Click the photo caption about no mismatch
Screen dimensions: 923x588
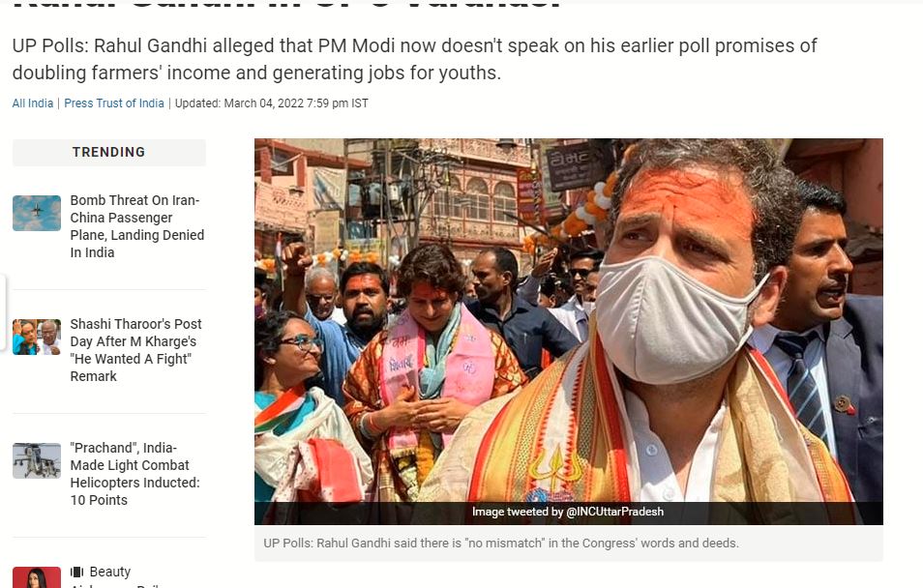[501, 543]
